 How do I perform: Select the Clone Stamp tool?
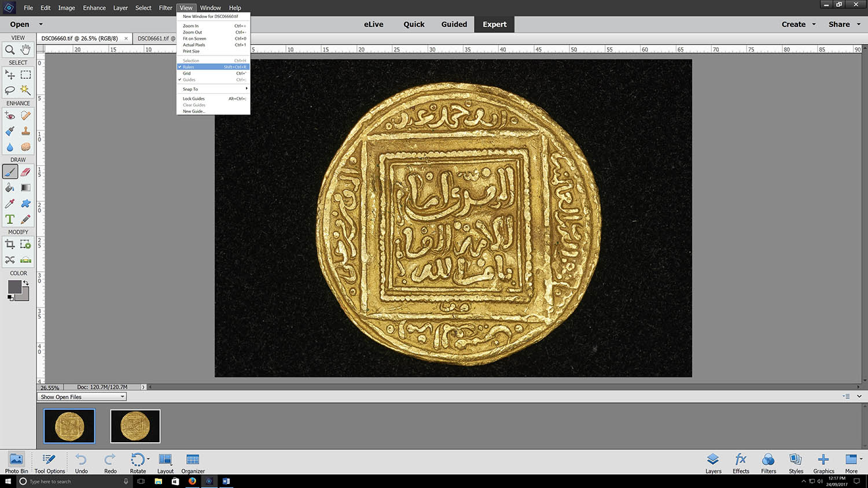(25, 131)
